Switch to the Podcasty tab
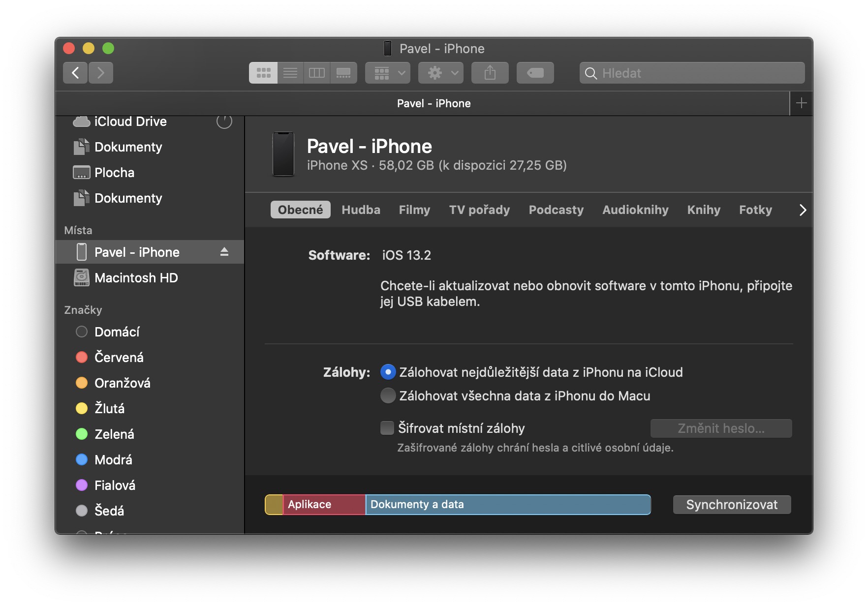 coord(556,210)
